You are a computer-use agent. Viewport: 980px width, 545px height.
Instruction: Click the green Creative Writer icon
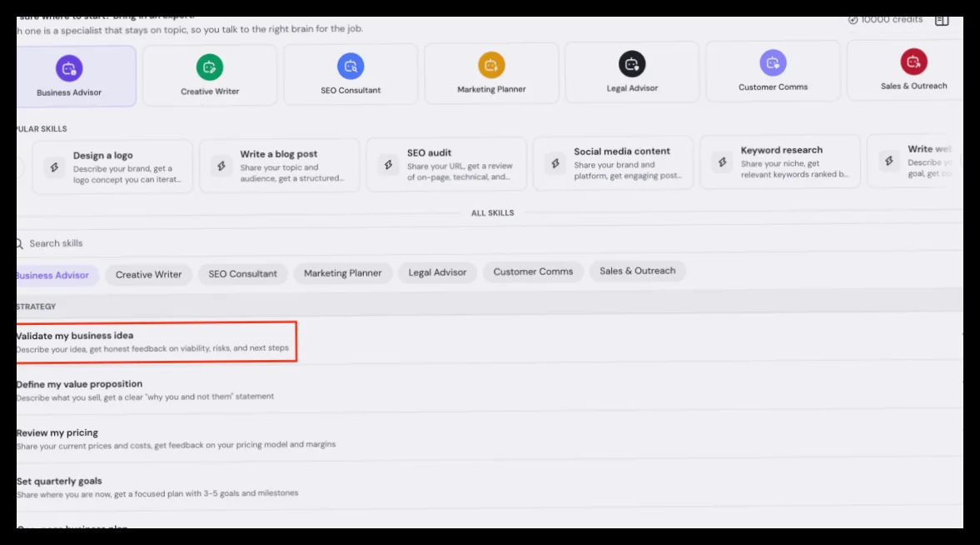(209, 67)
